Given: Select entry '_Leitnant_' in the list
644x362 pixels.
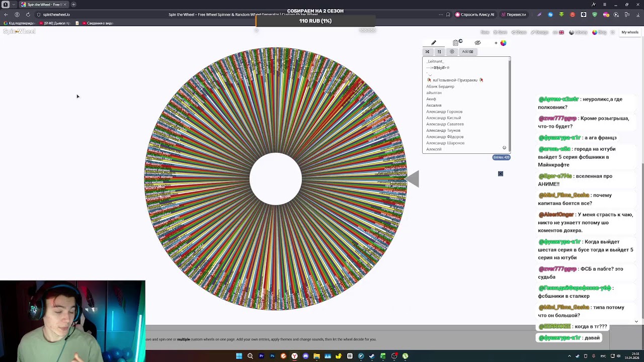Looking at the screenshot, I should point(435,61).
